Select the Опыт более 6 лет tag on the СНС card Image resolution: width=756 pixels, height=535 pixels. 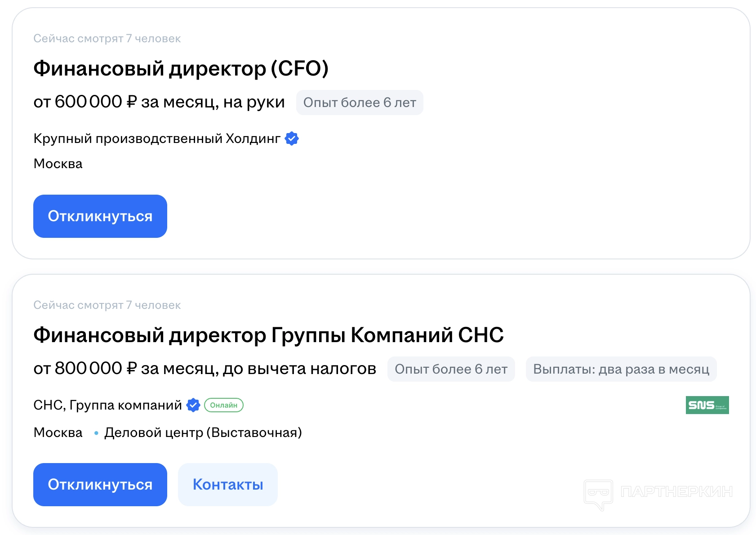pos(451,369)
